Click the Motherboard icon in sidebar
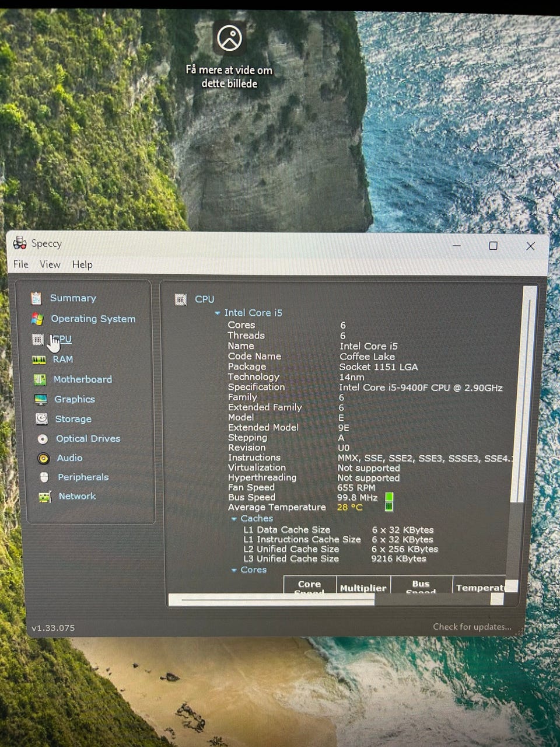This screenshot has height=747, width=560. click(40, 379)
